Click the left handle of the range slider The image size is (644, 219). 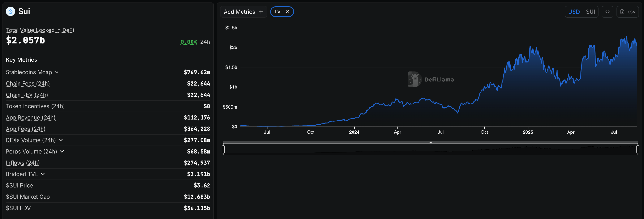pyautogui.click(x=223, y=149)
